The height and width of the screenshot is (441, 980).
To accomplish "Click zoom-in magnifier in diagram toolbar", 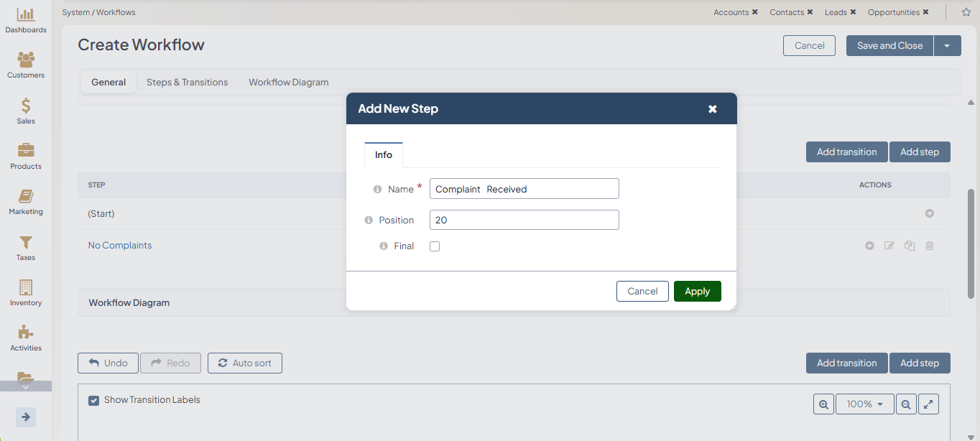I will [x=823, y=404].
